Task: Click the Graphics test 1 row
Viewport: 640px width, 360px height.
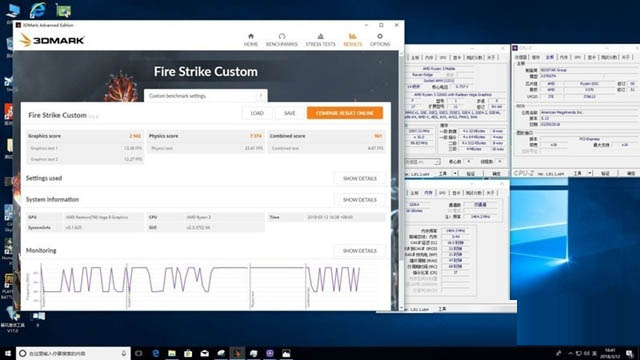Action: (x=85, y=148)
